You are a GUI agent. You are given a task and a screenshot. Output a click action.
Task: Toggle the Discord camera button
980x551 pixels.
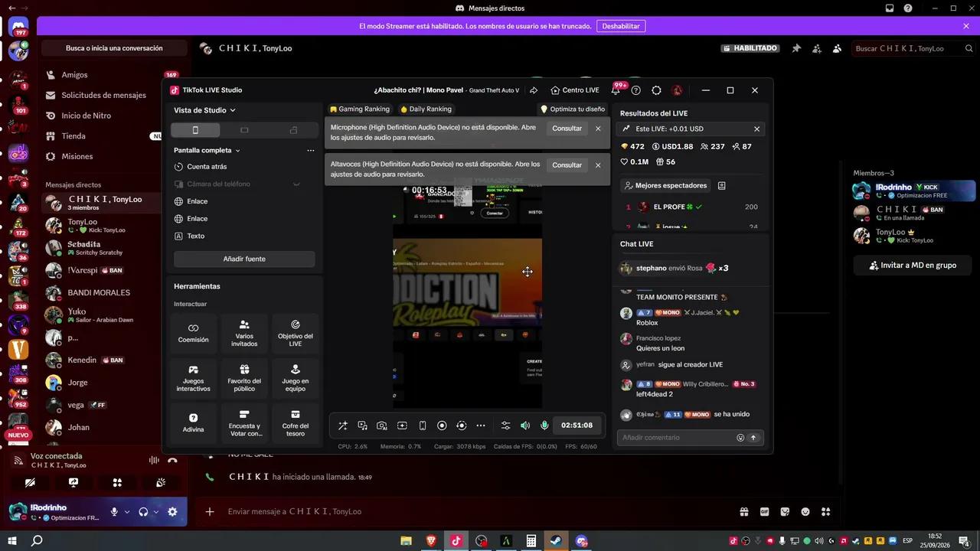(29, 483)
